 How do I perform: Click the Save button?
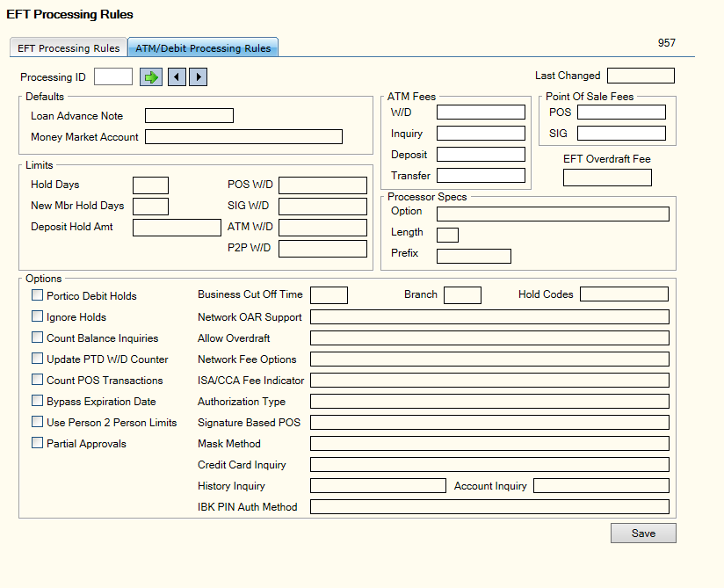[x=643, y=533]
